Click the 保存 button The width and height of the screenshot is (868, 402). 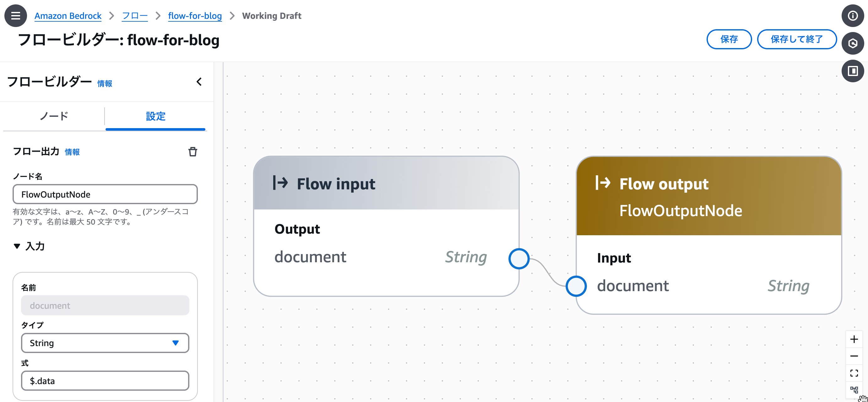click(x=729, y=39)
